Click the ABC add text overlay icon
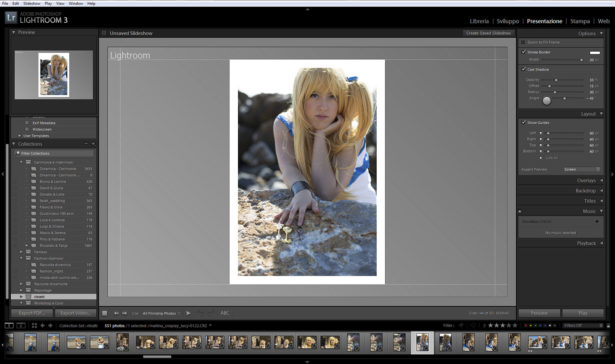This screenshot has height=364, width=615. 225,313
